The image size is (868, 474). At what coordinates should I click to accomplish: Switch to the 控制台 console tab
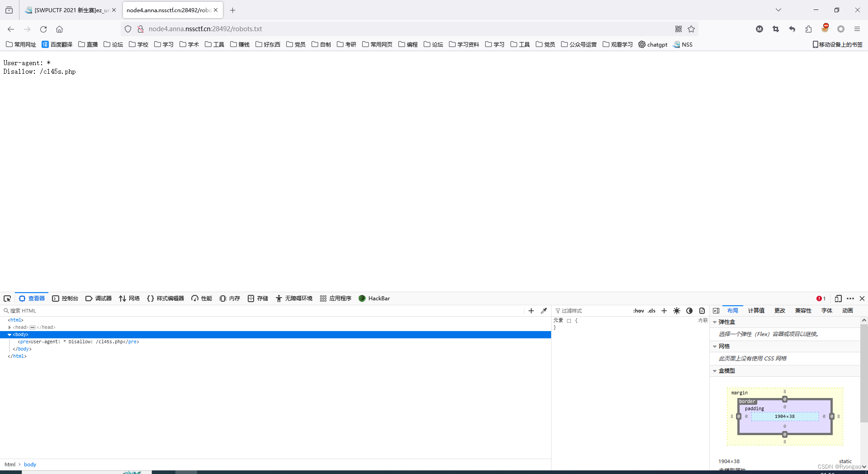pyautogui.click(x=65, y=299)
